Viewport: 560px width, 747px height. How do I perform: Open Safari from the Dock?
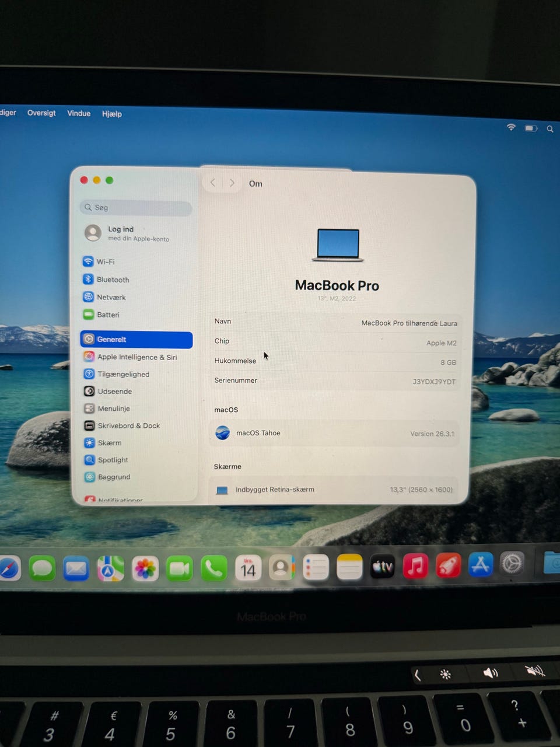tap(8, 568)
